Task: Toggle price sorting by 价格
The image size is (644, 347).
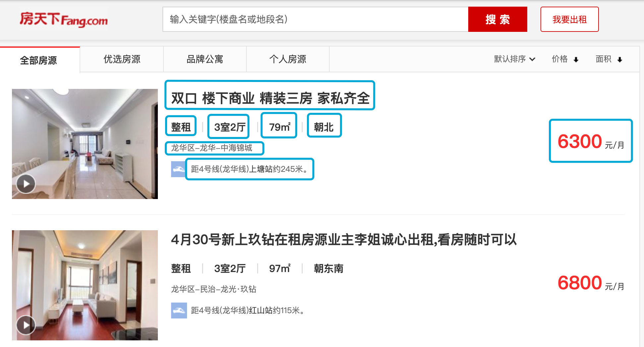Action: (x=560, y=59)
